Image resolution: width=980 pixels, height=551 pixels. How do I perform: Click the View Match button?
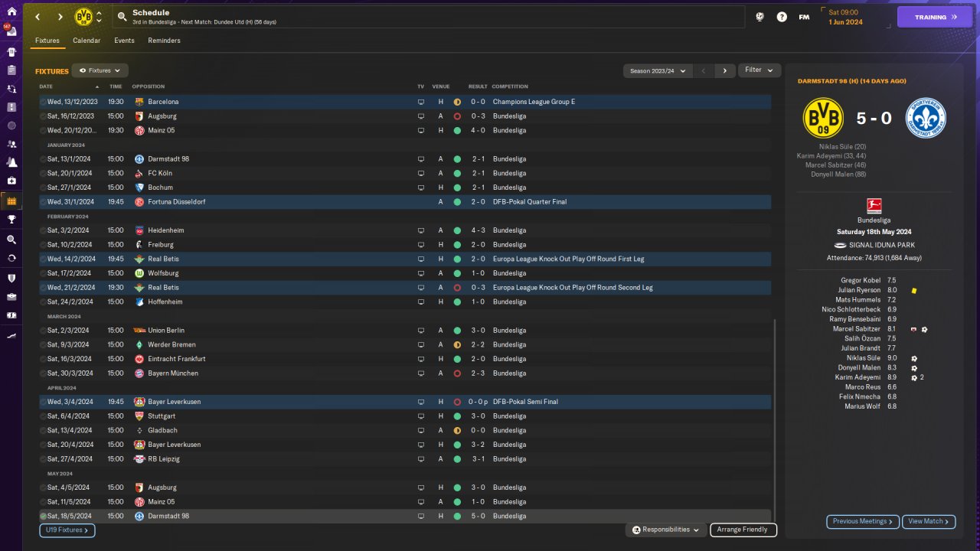point(929,521)
